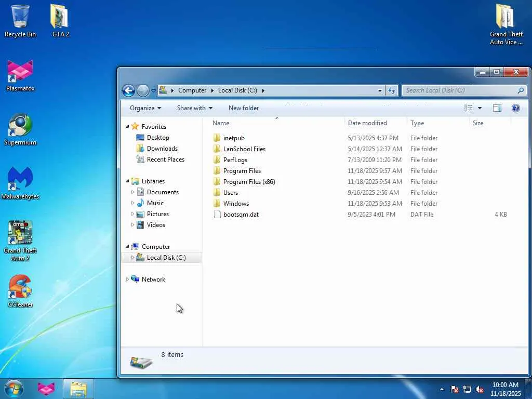Click the search magnifier icon
The width and height of the screenshot is (532, 399).
[x=521, y=90]
